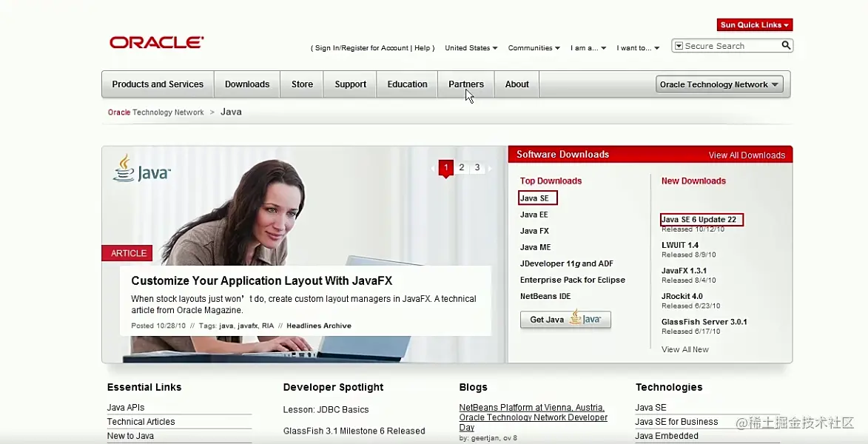Click the search magnifier icon
The image size is (868, 444).
coord(786,45)
